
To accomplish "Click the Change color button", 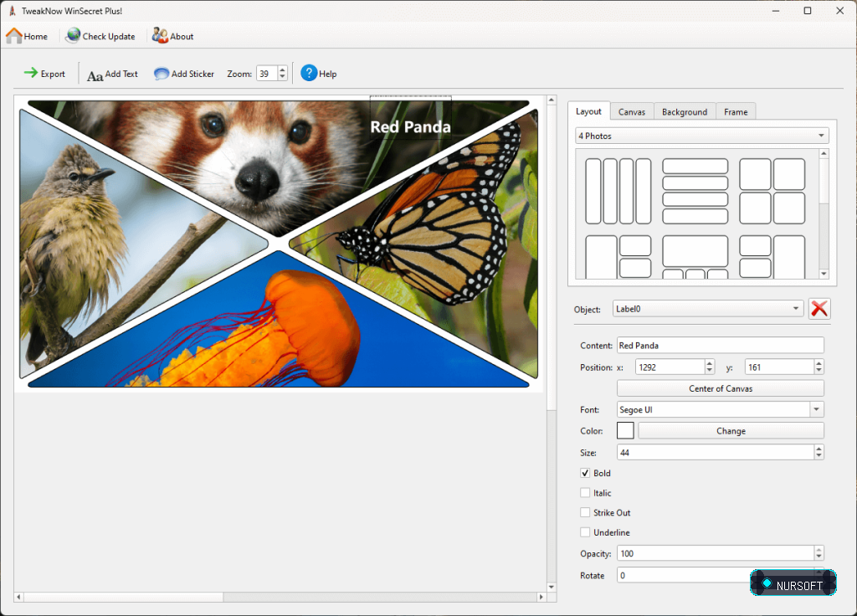I will (731, 431).
